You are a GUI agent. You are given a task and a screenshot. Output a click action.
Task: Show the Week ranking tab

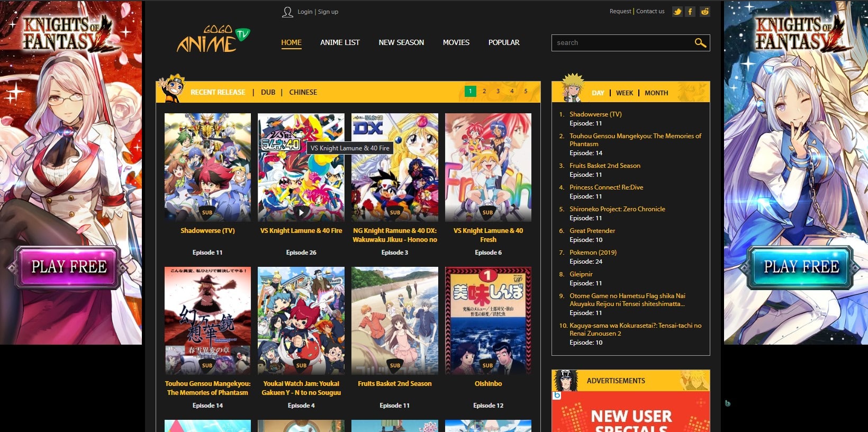(625, 93)
